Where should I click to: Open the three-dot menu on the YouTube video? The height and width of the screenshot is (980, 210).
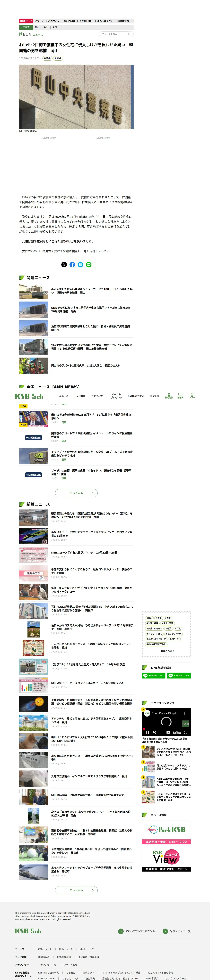click(185, 713)
